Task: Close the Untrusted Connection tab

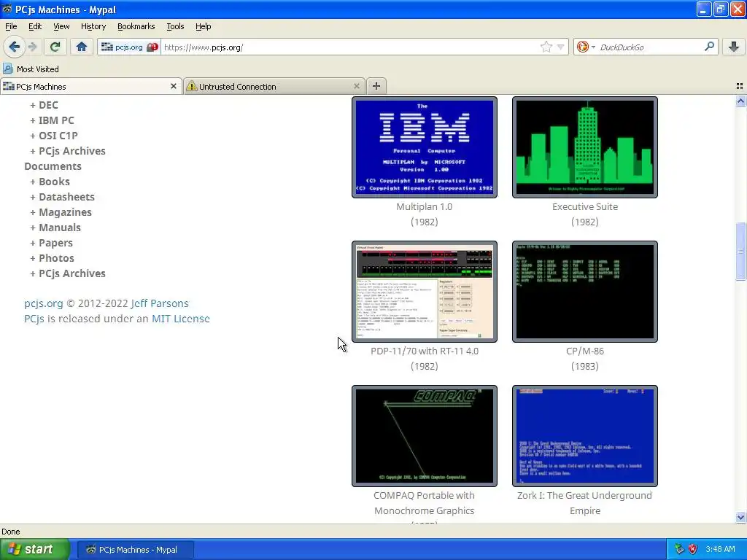Action: coord(356,86)
